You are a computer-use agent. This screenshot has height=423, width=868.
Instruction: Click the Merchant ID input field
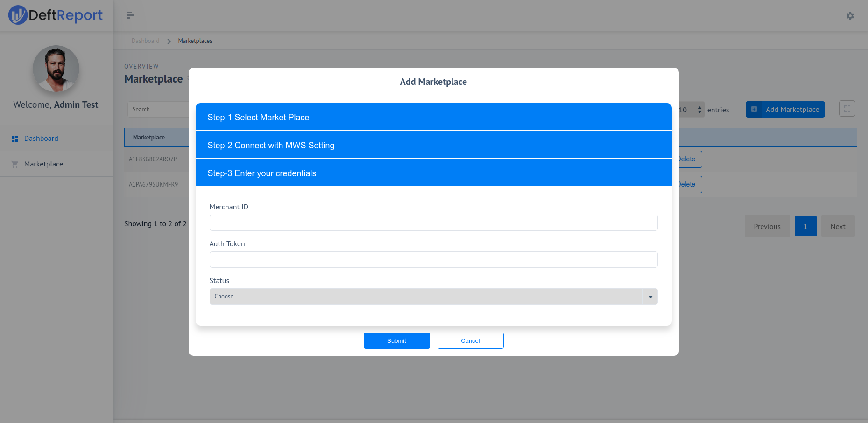tap(433, 222)
